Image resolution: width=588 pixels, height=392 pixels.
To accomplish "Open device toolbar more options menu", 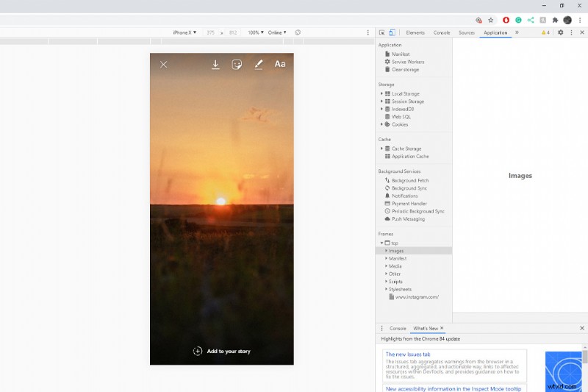I will [368, 32].
